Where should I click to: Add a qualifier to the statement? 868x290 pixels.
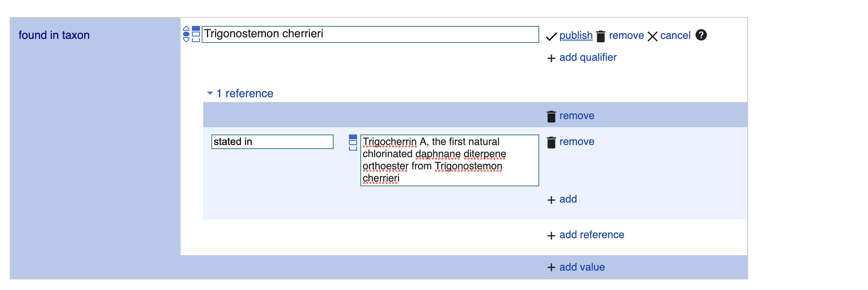(x=588, y=58)
